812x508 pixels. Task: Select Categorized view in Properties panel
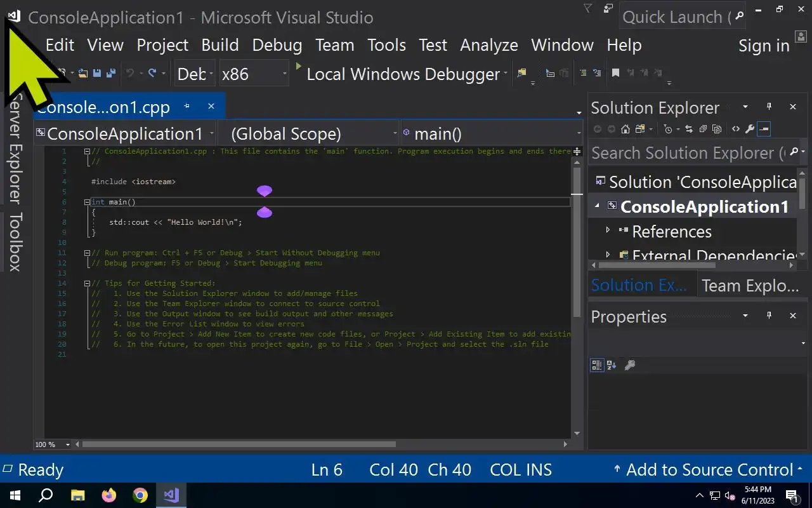(x=596, y=365)
